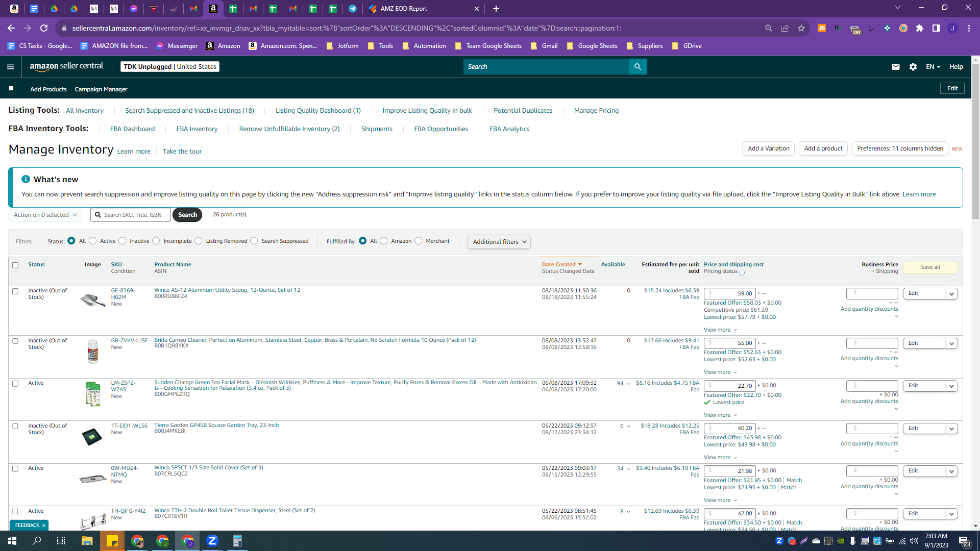Click the pricing status info icon
The width and height of the screenshot is (980, 551).
(742, 272)
